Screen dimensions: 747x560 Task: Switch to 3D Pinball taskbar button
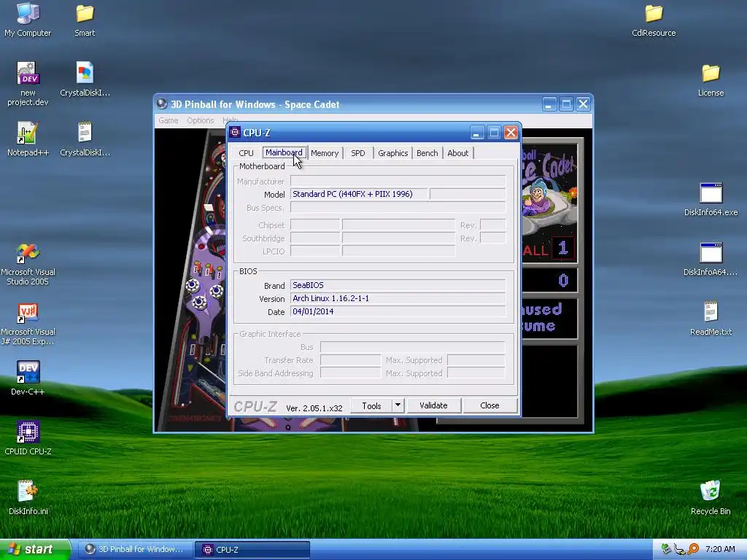pos(135,550)
